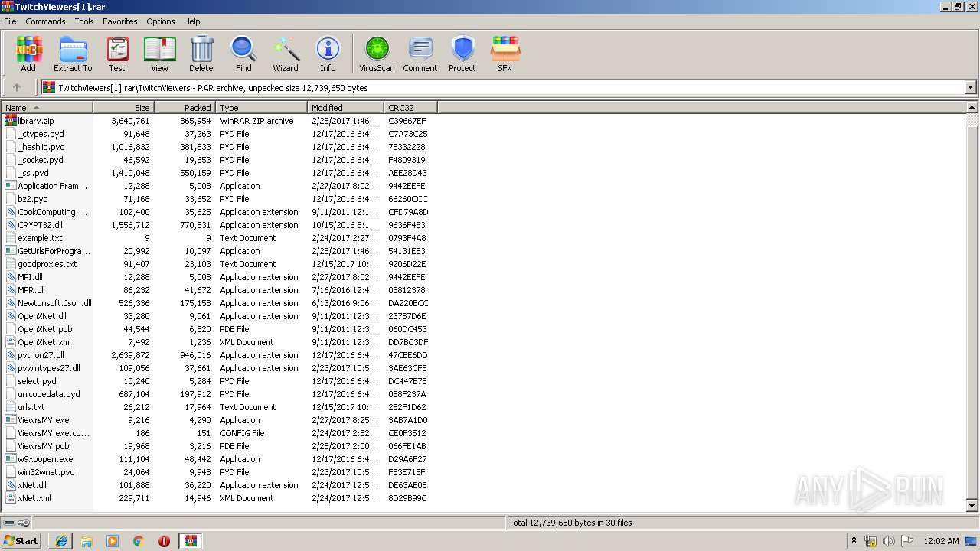
Task: Open the Tools menu
Action: (84, 21)
